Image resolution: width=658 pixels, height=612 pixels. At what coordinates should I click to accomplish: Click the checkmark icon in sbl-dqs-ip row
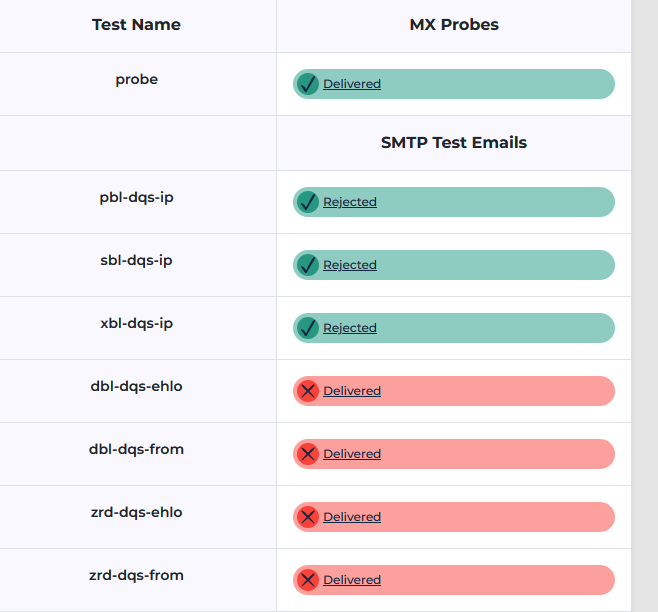(308, 265)
